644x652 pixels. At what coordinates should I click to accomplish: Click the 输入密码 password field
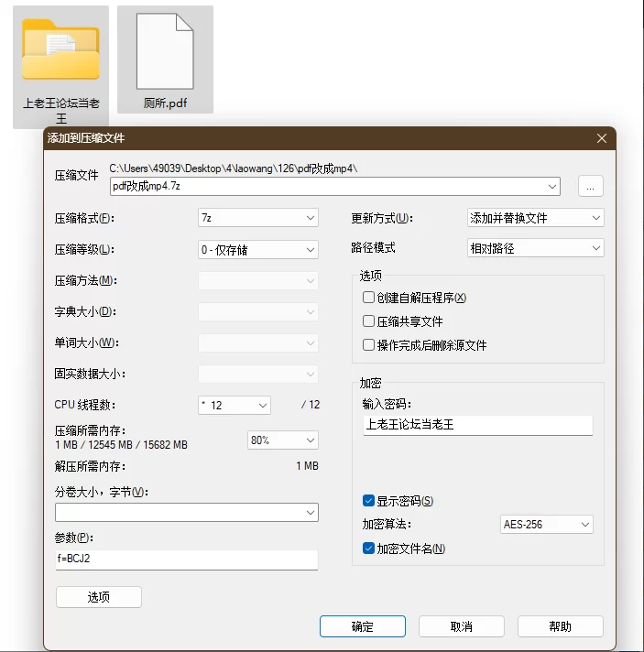pos(477,425)
